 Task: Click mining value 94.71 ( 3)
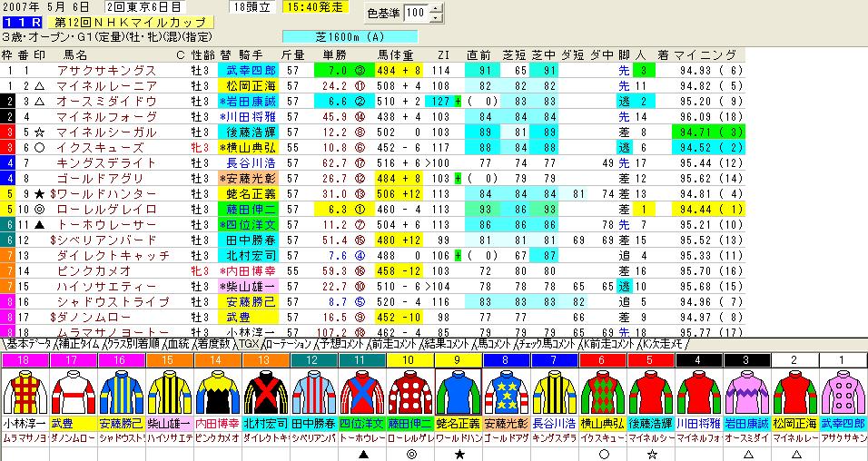pyautogui.click(x=708, y=132)
